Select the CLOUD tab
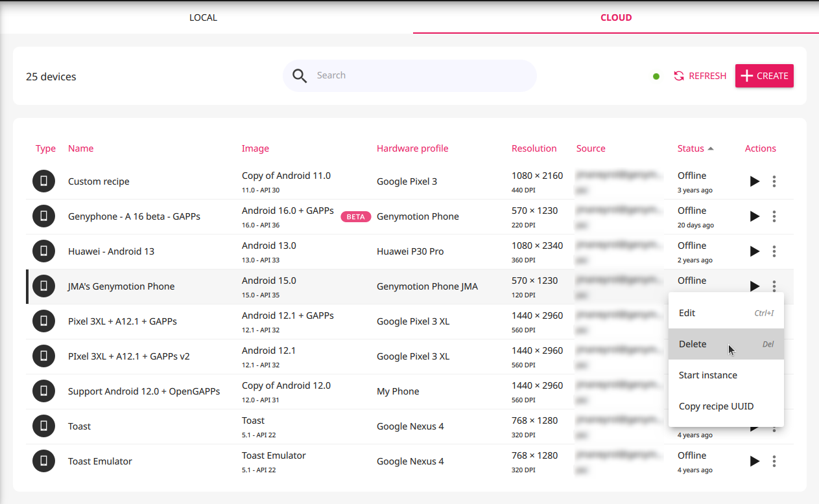This screenshot has width=819, height=504. pos(616,17)
